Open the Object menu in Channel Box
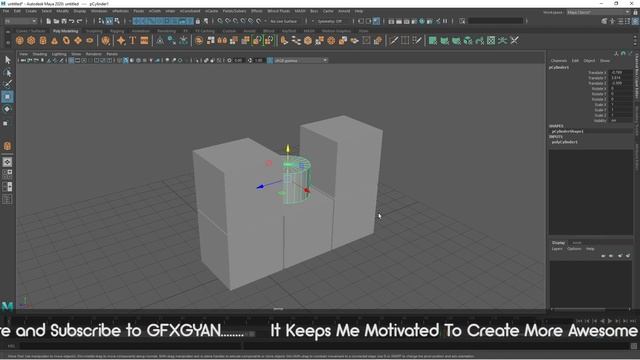This screenshot has height=360, width=640. pos(589,60)
